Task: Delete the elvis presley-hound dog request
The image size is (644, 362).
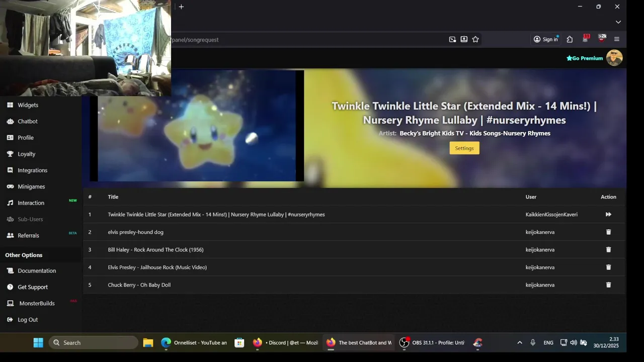Action: [x=608, y=232]
